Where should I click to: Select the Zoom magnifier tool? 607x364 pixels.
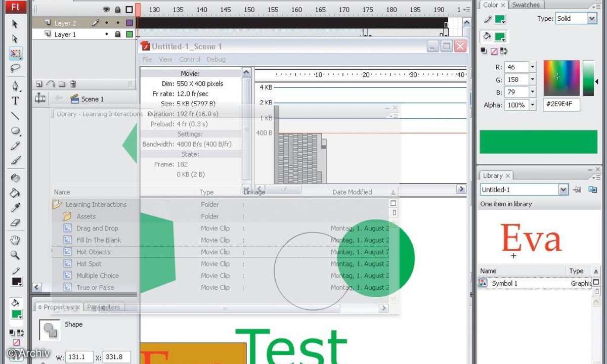[x=15, y=255]
